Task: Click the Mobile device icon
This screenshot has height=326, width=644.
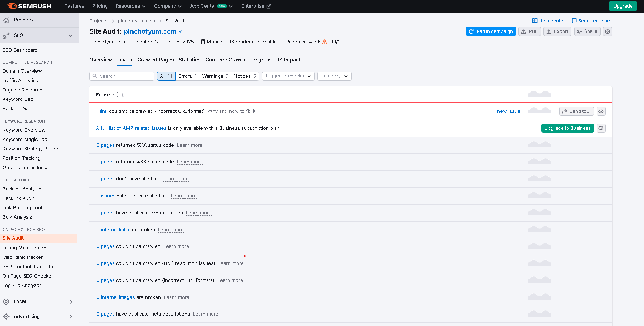Action: point(203,42)
